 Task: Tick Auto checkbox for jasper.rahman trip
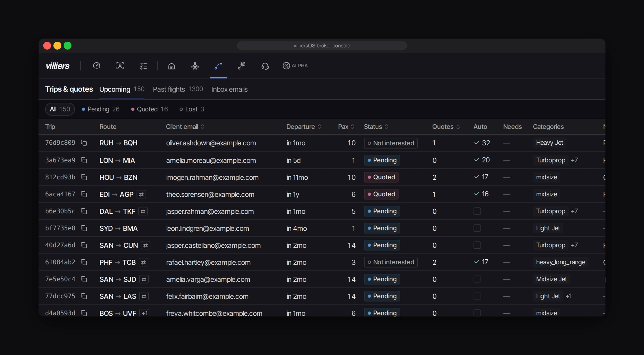pyautogui.click(x=477, y=211)
